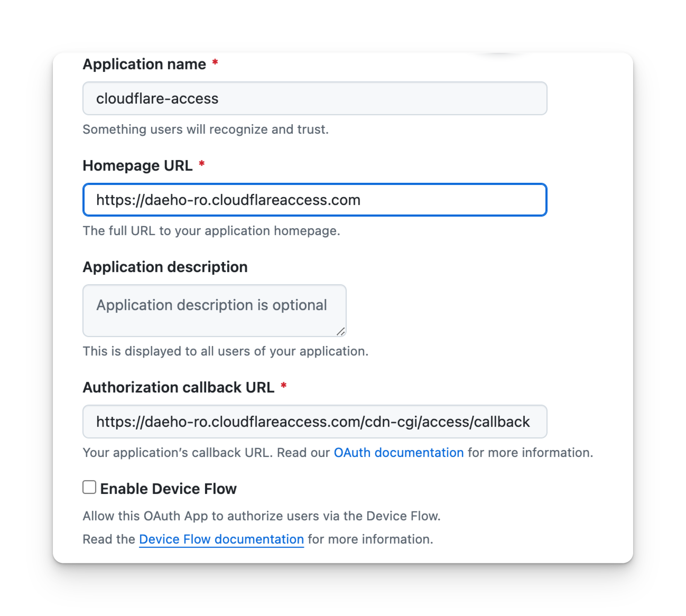Click the asterisk after Authorization callback URL
The image size is (686, 616).
coord(284,386)
